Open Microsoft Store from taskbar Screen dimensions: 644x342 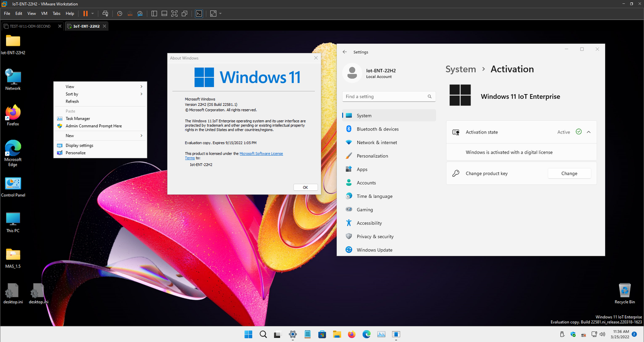pos(322,334)
